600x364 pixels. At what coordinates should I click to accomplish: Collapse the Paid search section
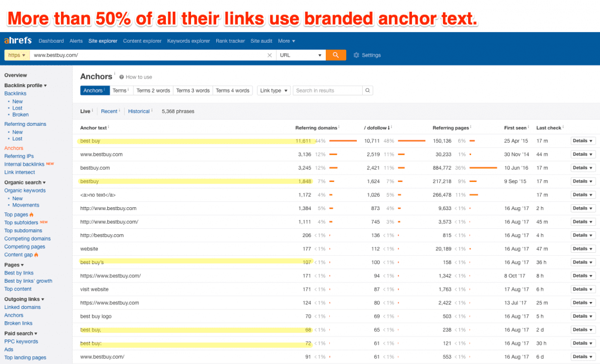coord(21,334)
